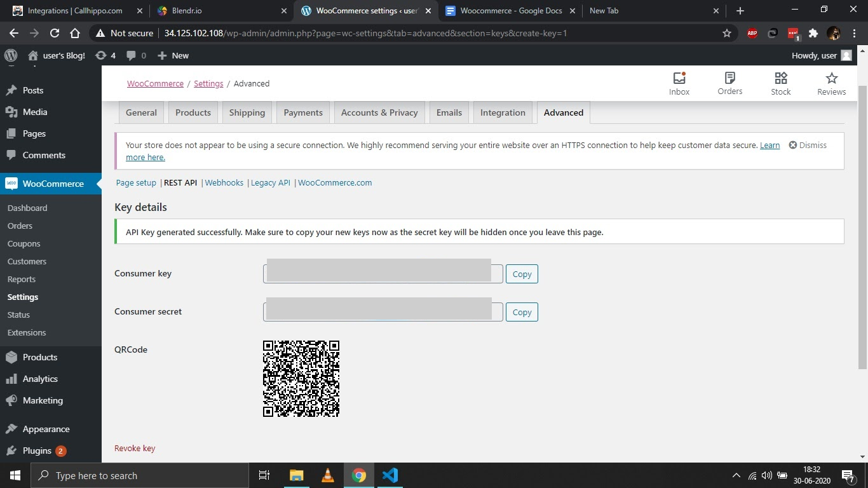Open the Stock icon in header
This screenshot has height=488, width=868.
(x=781, y=83)
